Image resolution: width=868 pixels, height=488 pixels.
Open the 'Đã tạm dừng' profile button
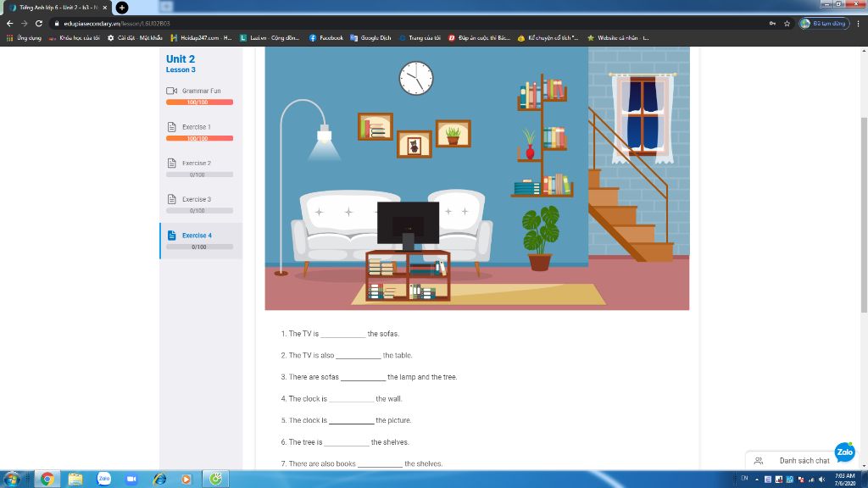tap(824, 23)
